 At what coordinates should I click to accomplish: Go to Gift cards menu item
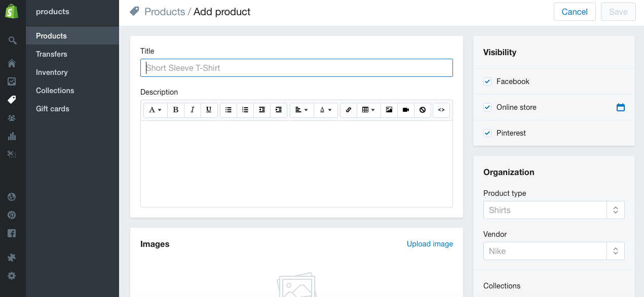[53, 109]
